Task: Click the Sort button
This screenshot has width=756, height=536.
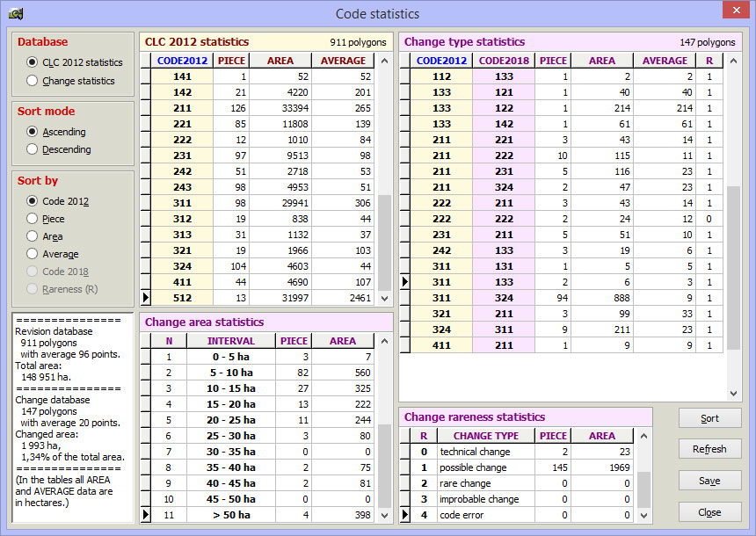Action: (x=709, y=418)
